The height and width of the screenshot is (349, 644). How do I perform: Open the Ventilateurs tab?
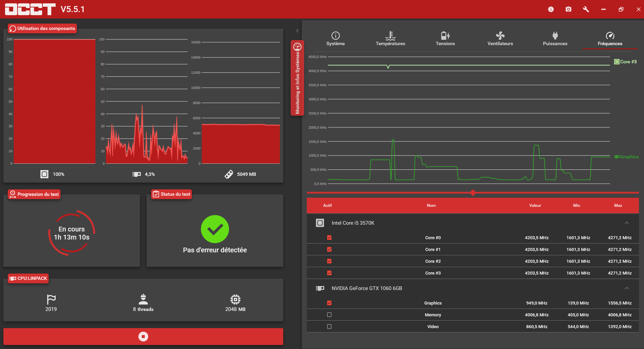pyautogui.click(x=500, y=39)
